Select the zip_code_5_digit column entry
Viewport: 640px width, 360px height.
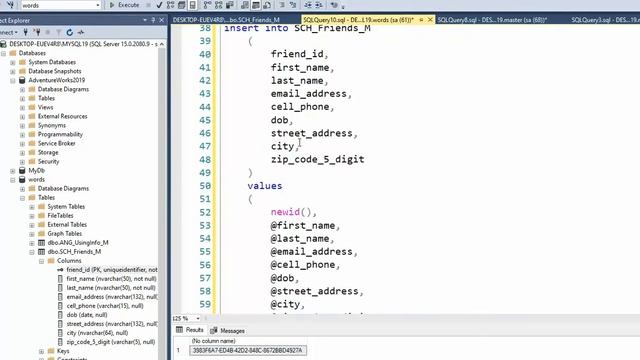pos(111,342)
